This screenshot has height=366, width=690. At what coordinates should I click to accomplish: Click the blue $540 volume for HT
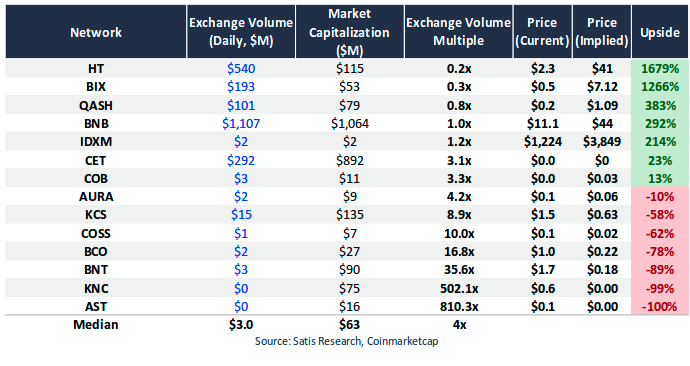[x=241, y=69]
